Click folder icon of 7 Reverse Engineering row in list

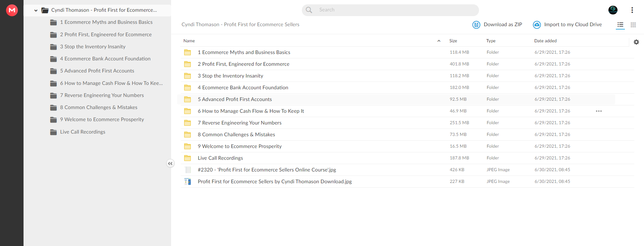point(187,123)
